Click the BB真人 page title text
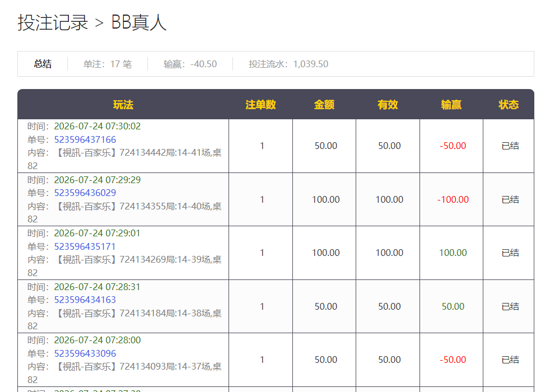 (138, 22)
